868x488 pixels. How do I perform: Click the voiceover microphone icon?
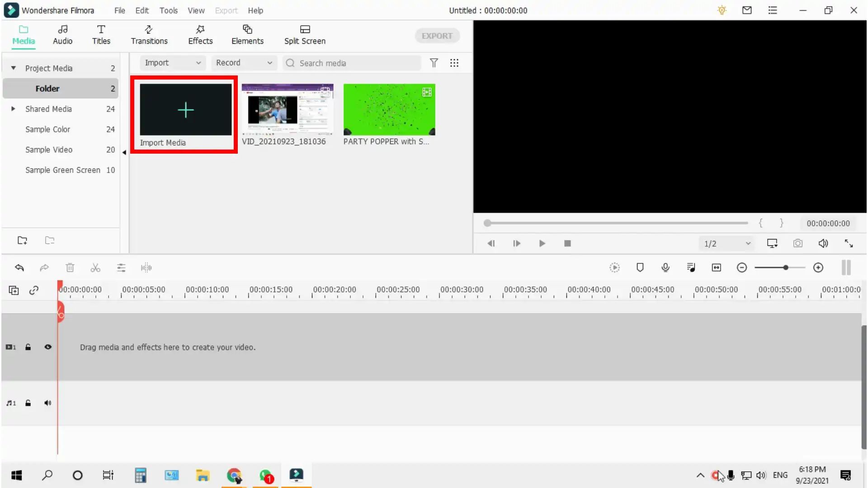(665, 267)
